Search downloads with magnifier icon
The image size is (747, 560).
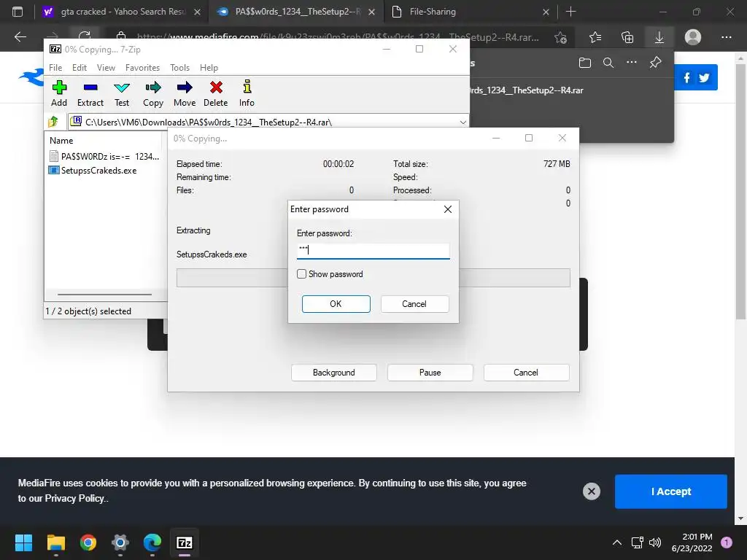click(x=608, y=63)
